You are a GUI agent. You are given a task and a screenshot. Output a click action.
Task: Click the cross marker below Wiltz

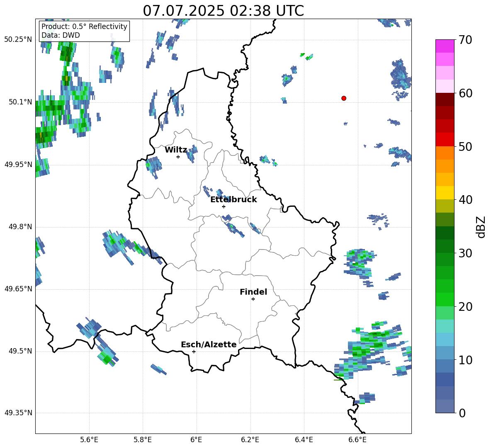pyautogui.click(x=178, y=157)
